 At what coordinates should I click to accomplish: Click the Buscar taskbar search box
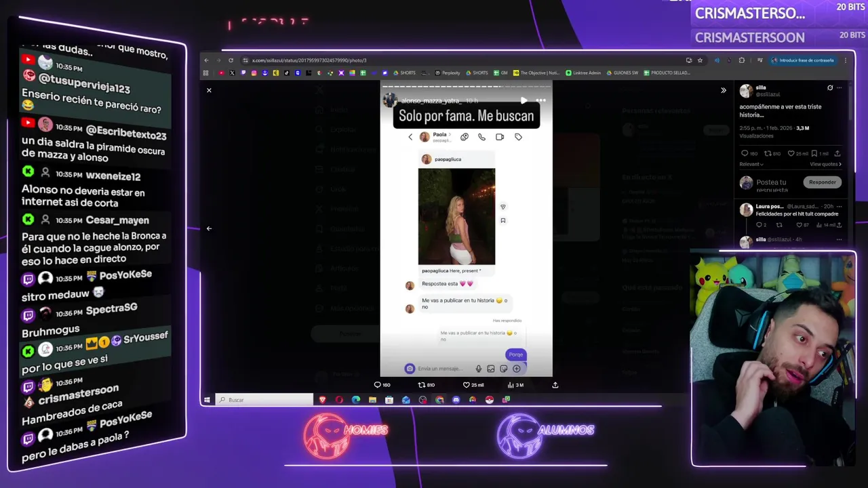point(264,400)
